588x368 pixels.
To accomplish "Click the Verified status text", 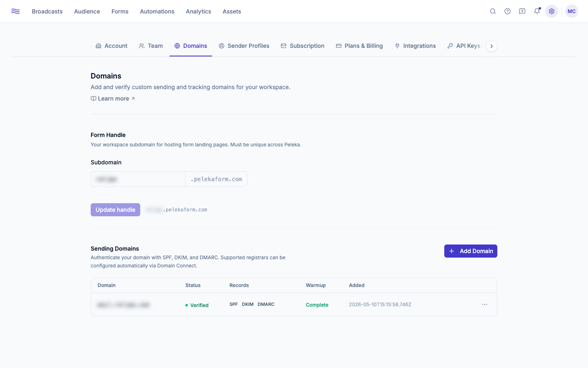I will 199,305.
